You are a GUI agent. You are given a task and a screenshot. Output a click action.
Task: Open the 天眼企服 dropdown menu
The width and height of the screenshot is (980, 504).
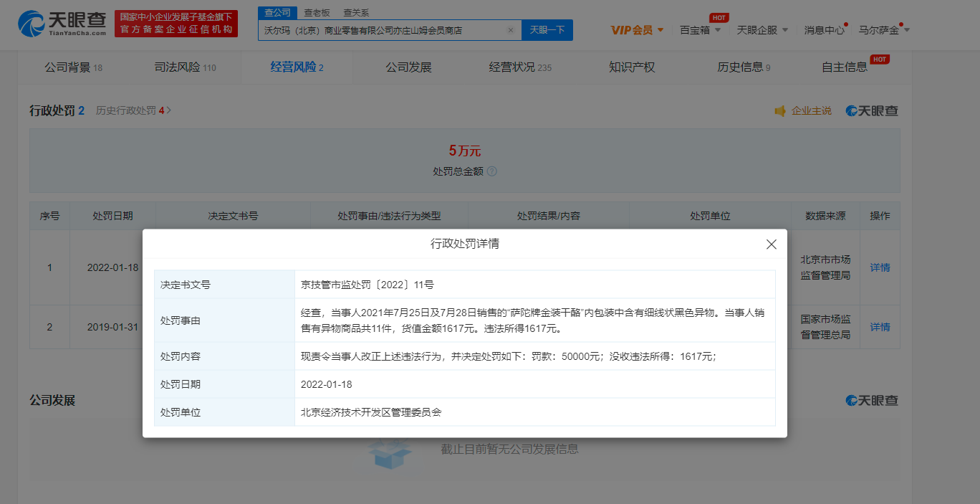tap(762, 30)
